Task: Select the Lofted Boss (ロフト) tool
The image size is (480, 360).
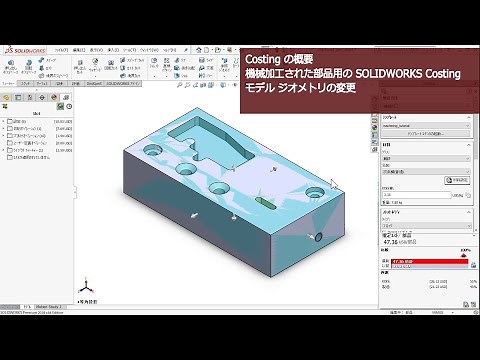Action: click(x=45, y=68)
